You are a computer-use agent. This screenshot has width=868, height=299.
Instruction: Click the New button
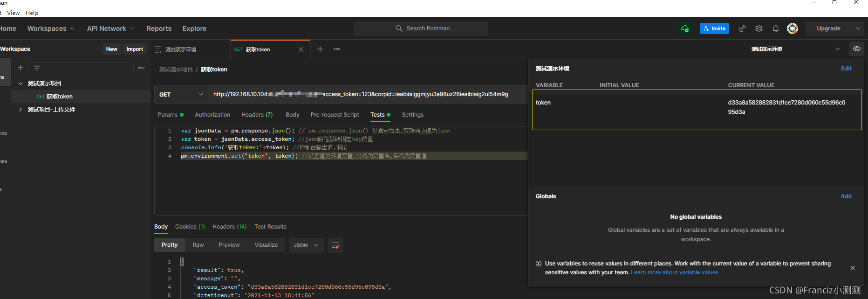tap(112, 49)
